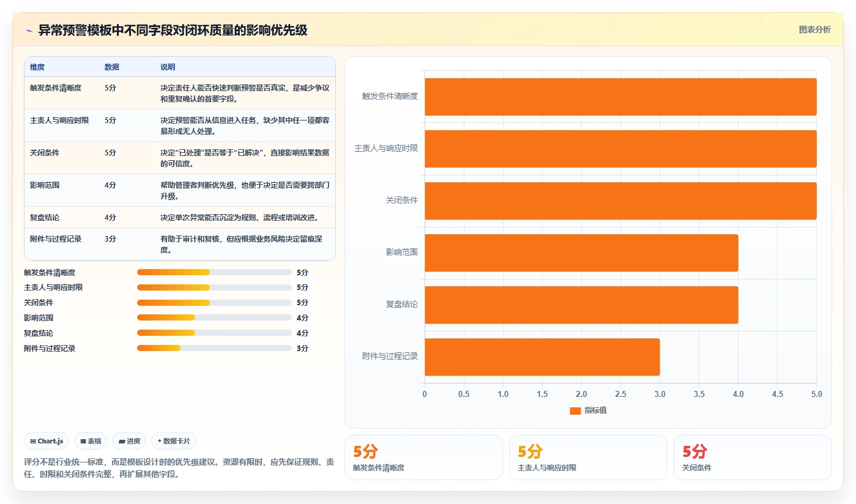Click the 复盘结论 progress bar
Image resolution: width=856 pixels, height=504 pixels.
click(x=214, y=333)
